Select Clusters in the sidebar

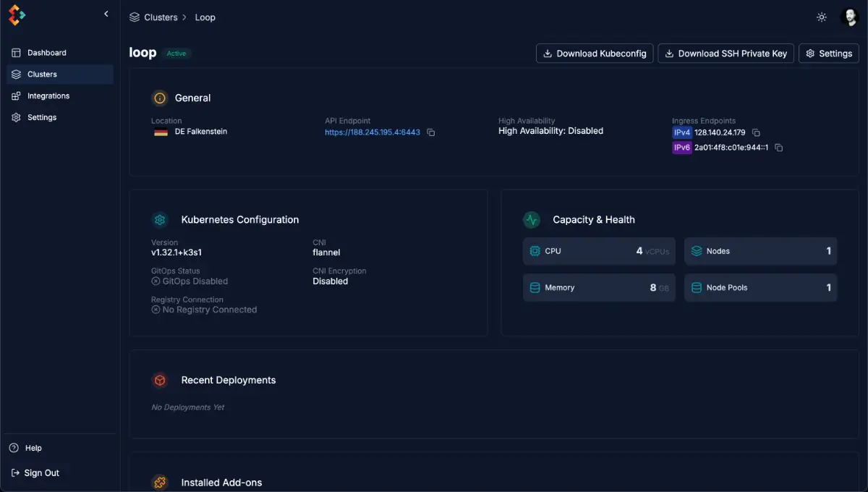point(60,74)
